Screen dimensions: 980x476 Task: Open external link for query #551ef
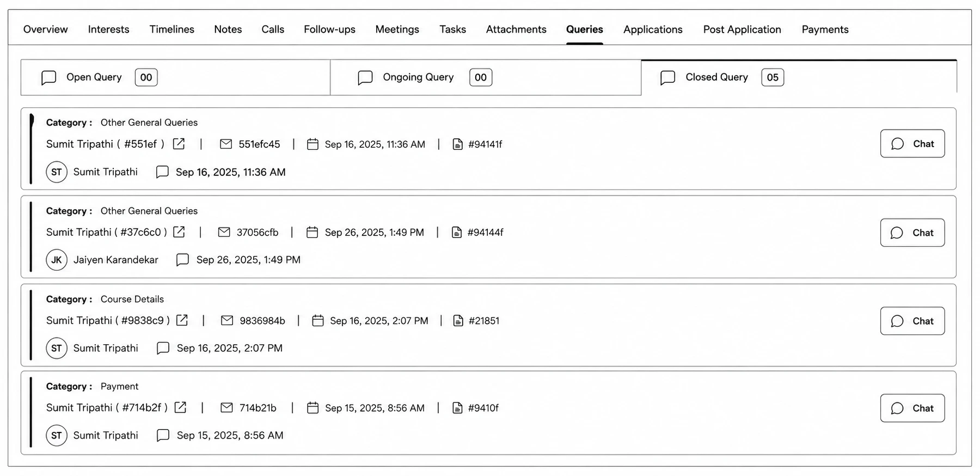179,144
